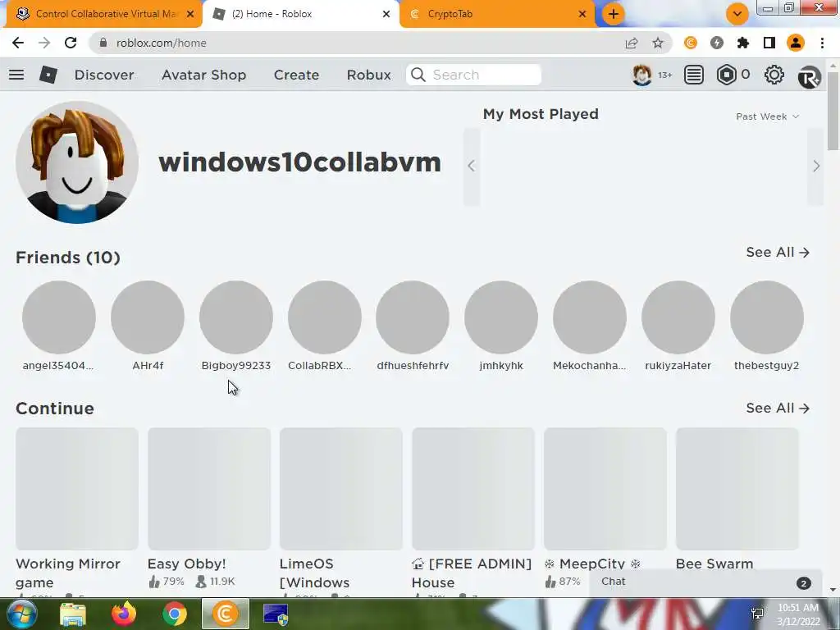Screen dimensions: 840x630
Task: Click the RoPro extension icon in navbar
Action: pos(809,76)
